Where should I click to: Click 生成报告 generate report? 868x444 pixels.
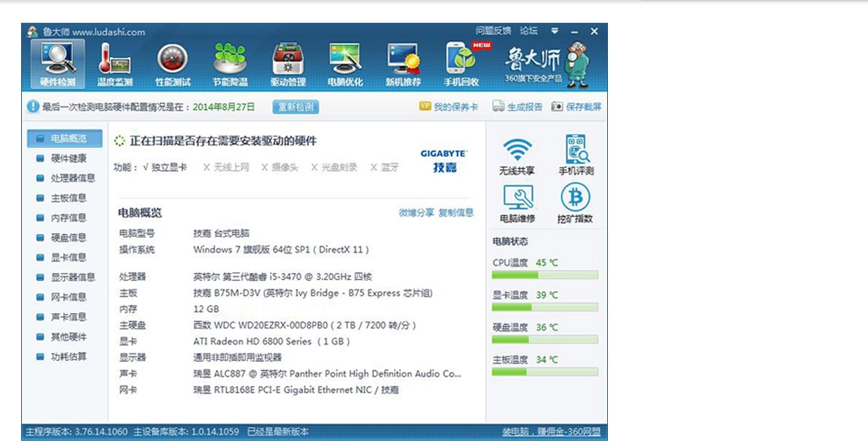click(519, 107)
